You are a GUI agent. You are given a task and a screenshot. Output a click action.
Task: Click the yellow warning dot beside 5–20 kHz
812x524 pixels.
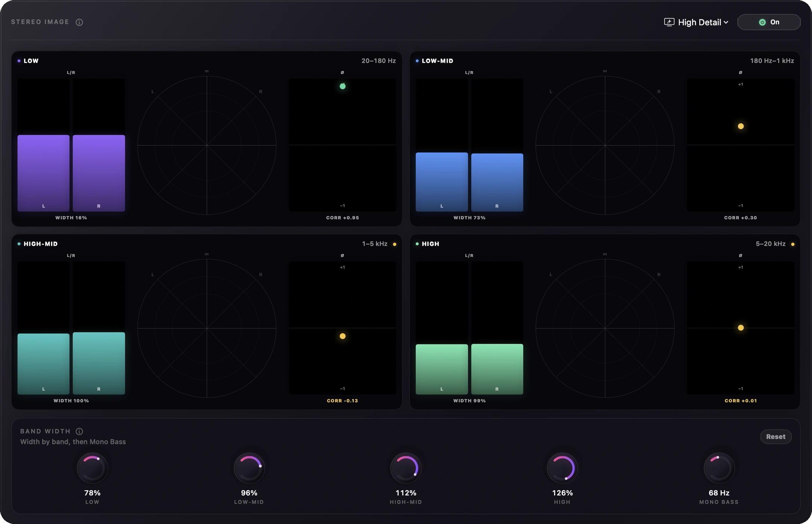[792, 244]
